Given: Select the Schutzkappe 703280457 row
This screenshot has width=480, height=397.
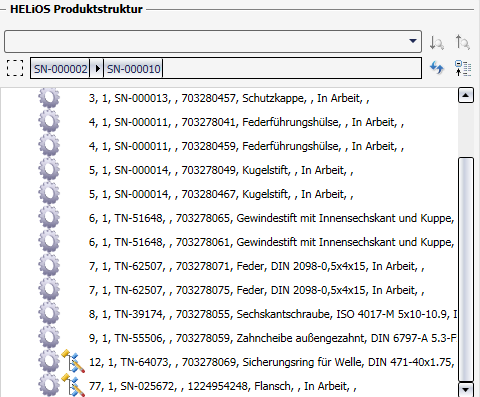Looking at the screenshot, I should point(229,98).
